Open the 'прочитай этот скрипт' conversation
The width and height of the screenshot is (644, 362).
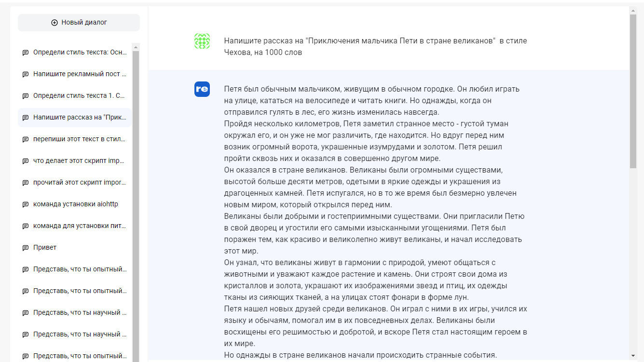(80, 183)
